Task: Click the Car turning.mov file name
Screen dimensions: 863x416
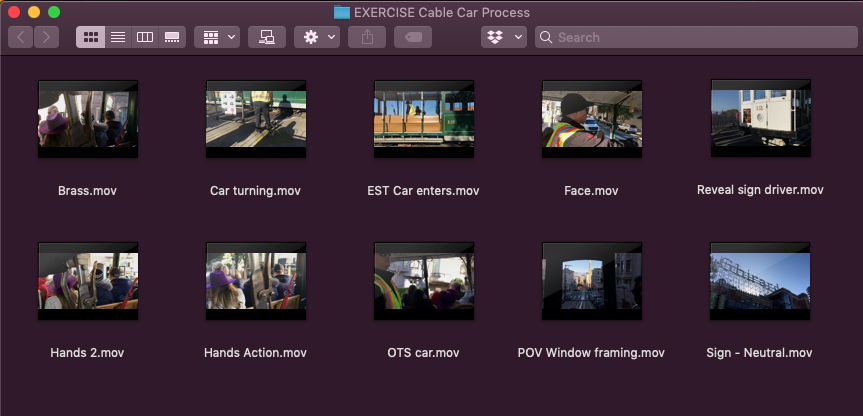Action: pos(255,191)
